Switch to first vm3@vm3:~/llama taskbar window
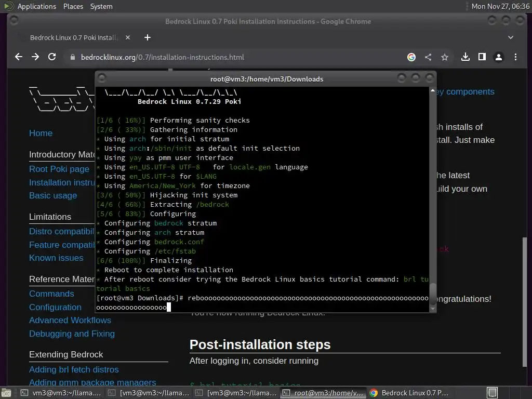The image size is (532, 399). coord(61,393)
